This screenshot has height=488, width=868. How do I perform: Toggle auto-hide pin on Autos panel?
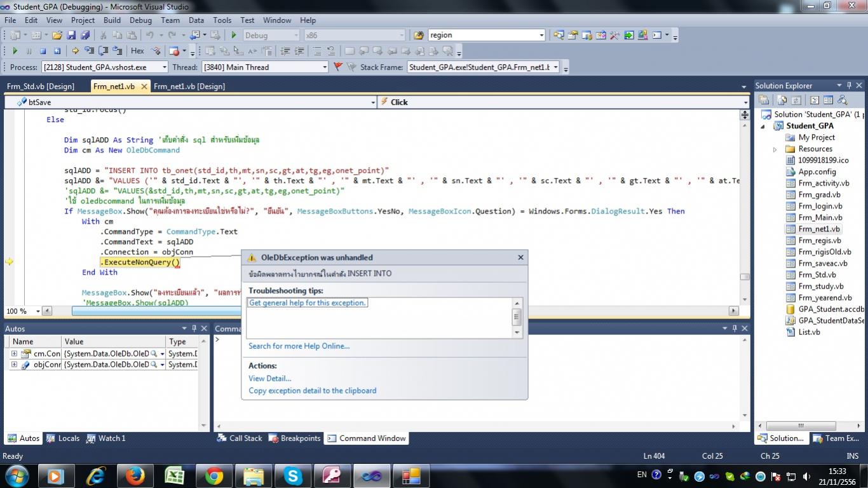[x=194, y=329]
